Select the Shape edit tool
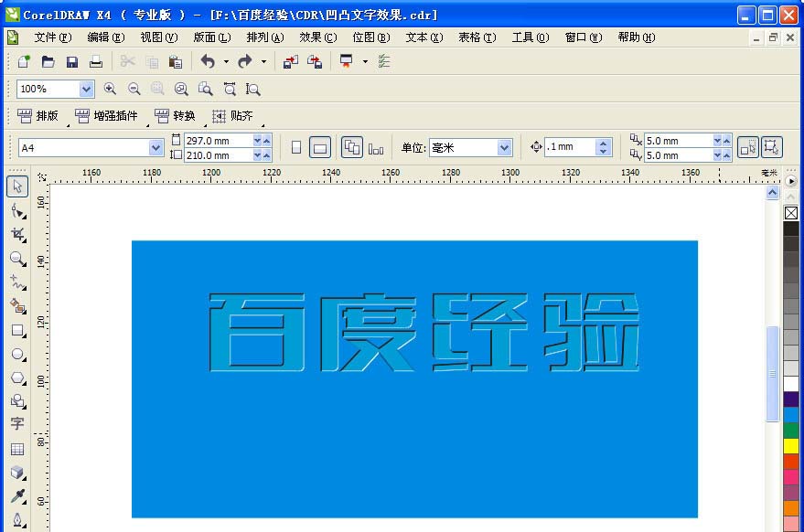The height and width of the screenshot is (532, 804). (17, 210)
